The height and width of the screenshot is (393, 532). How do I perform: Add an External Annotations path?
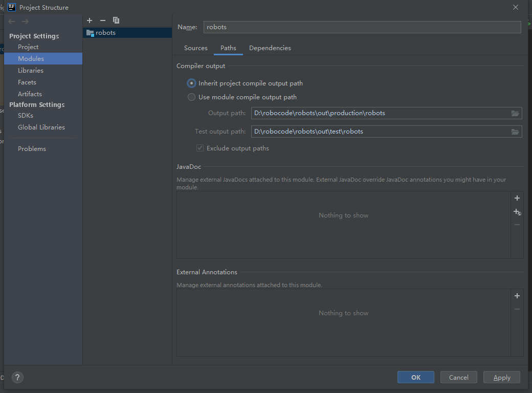(517, 296)
